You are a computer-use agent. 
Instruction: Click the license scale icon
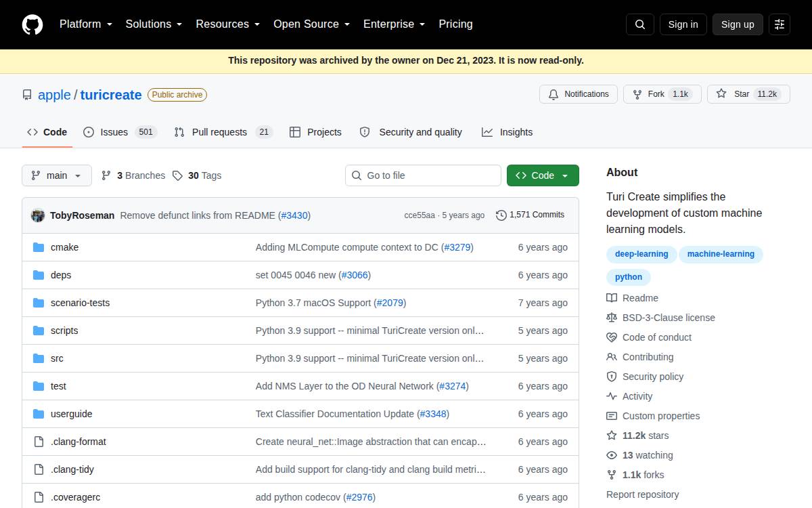coord(612,318)
